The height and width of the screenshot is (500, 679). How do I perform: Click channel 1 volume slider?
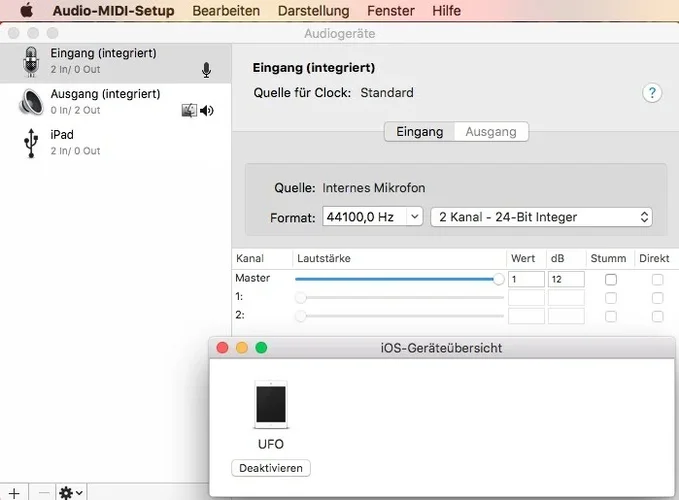399,298
